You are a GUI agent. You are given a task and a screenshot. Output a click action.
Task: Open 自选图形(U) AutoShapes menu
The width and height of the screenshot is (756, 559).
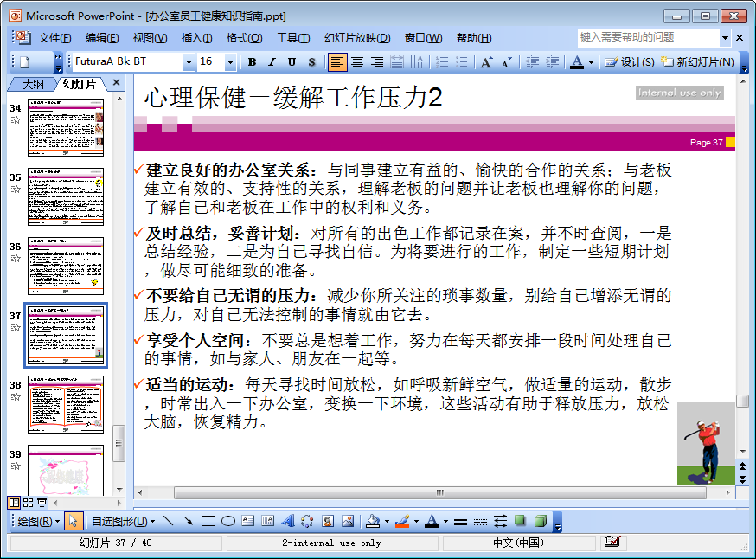(123, 522)
